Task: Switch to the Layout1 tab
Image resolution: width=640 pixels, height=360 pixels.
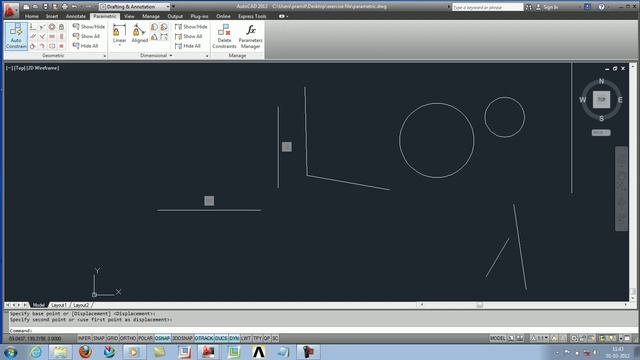Action: point(59,305)
